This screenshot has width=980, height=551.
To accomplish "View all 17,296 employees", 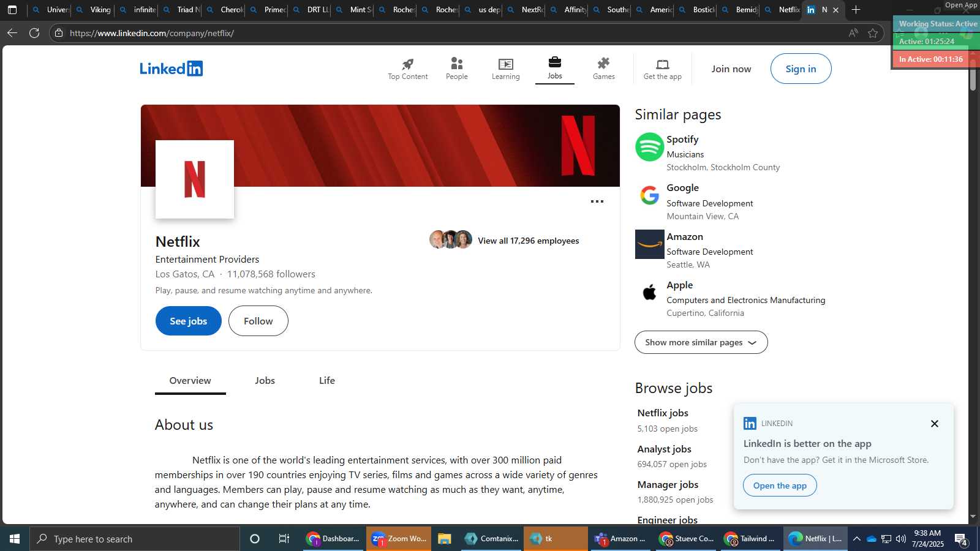I will (x=528, y=241).
